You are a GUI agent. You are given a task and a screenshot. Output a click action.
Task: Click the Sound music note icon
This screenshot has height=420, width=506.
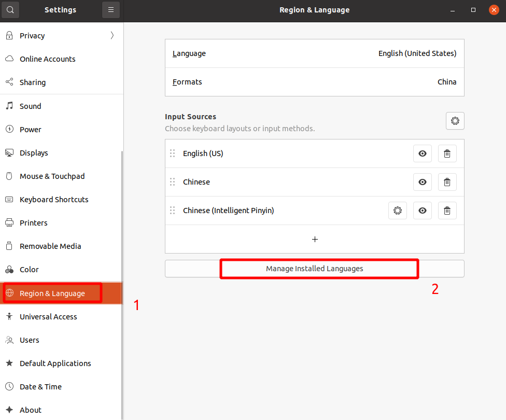coord(9,106)
